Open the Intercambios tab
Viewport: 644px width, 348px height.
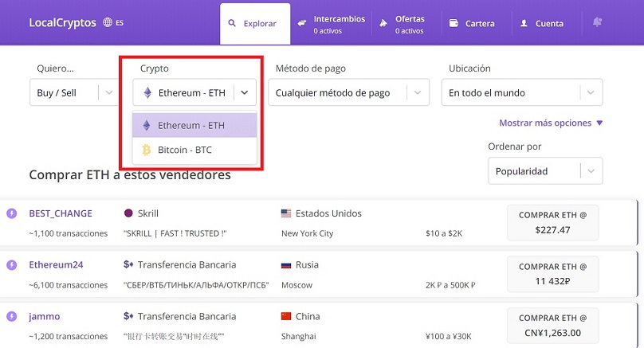332,24
